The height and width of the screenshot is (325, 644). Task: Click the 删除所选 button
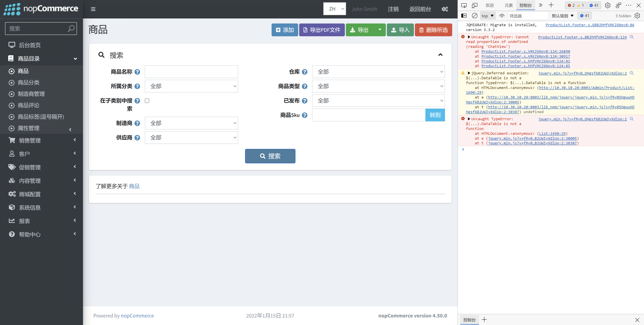pos(433,30)
